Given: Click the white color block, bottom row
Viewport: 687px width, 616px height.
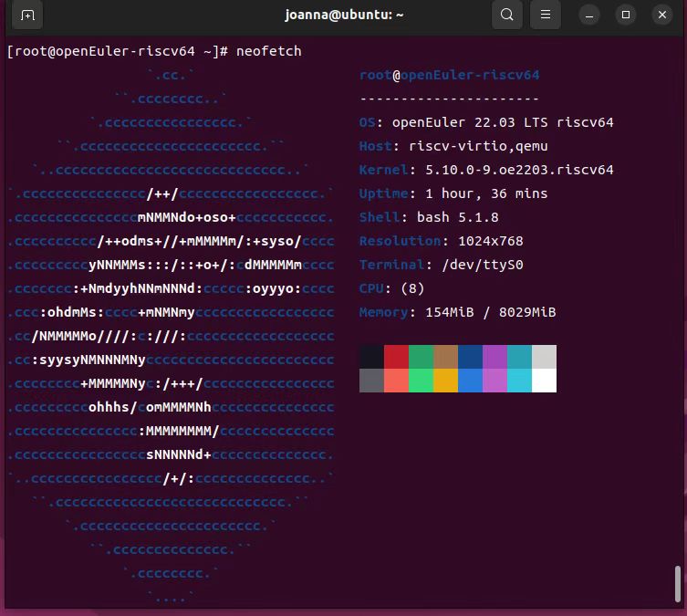Looking at the screenshot, I should 544,381.
